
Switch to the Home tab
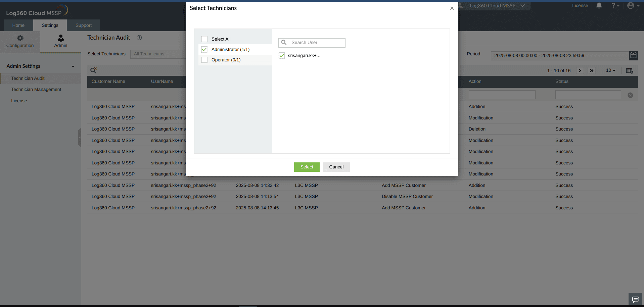[18, 25]
